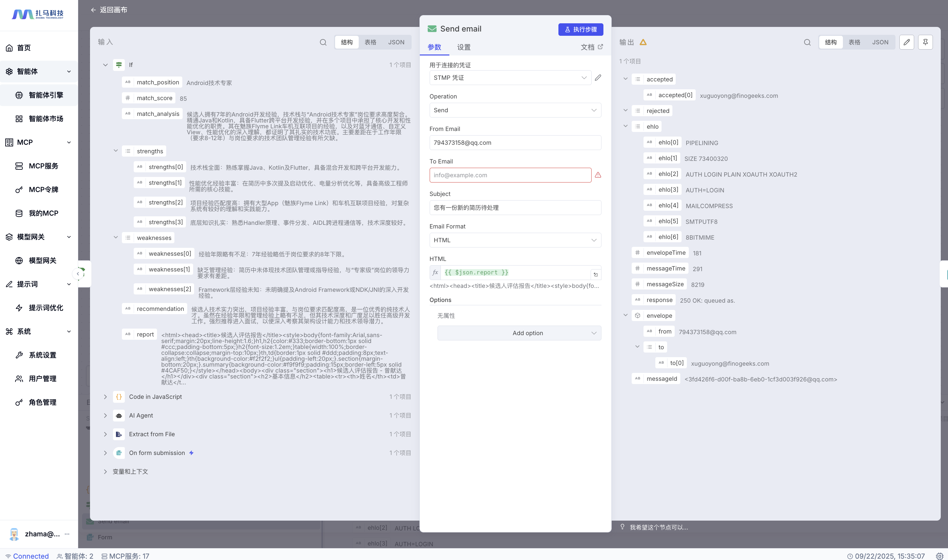
Task: Expand the Code in JavaScript node
Action: coord(105,397)
